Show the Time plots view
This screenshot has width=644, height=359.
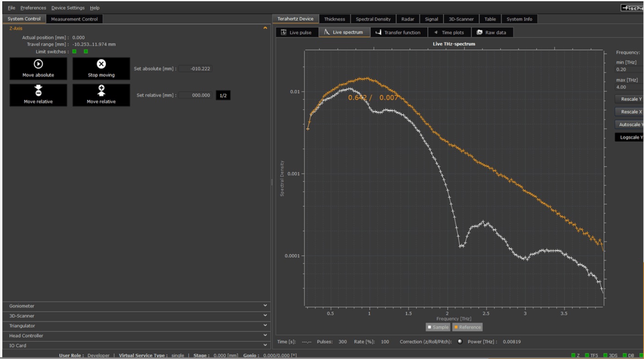[449, 33]
